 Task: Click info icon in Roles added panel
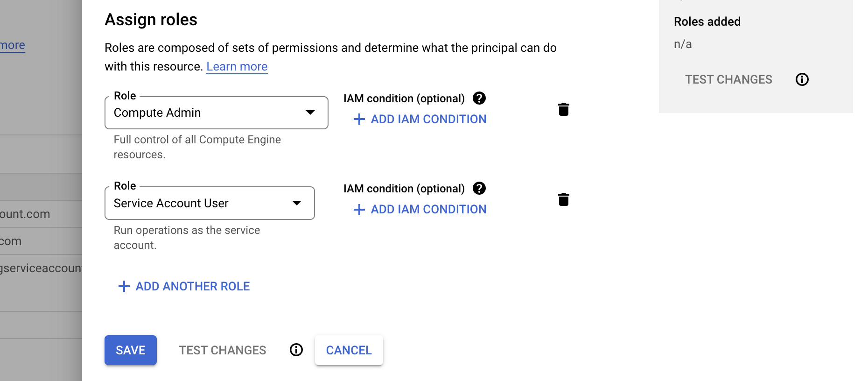click(802, 79)
